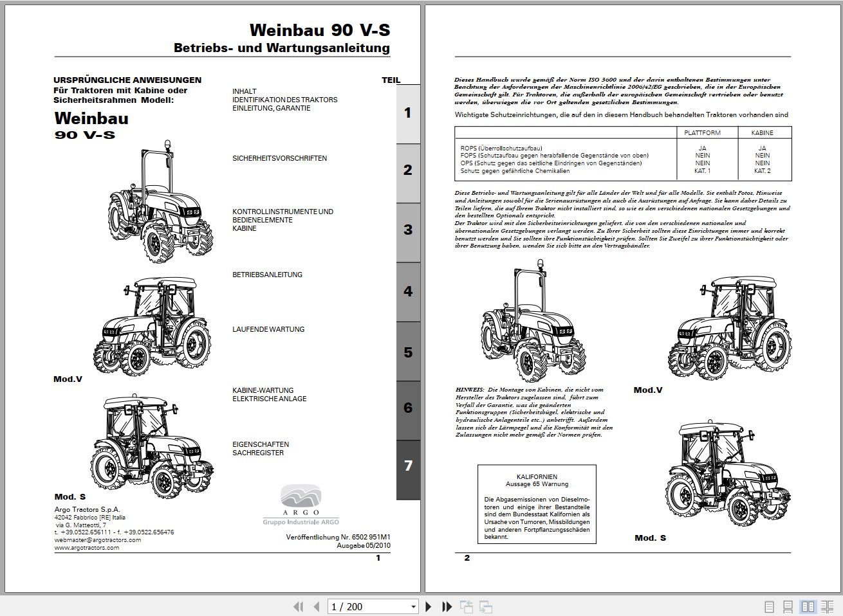Go to the first page
This screenshot has width=843, height=616.
pos(298,606)
